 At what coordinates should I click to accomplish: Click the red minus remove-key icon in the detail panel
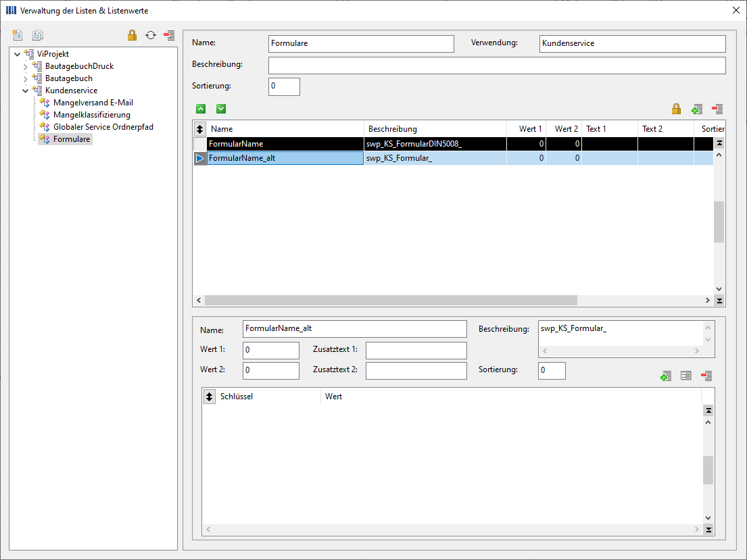click(x=706, y=376)
